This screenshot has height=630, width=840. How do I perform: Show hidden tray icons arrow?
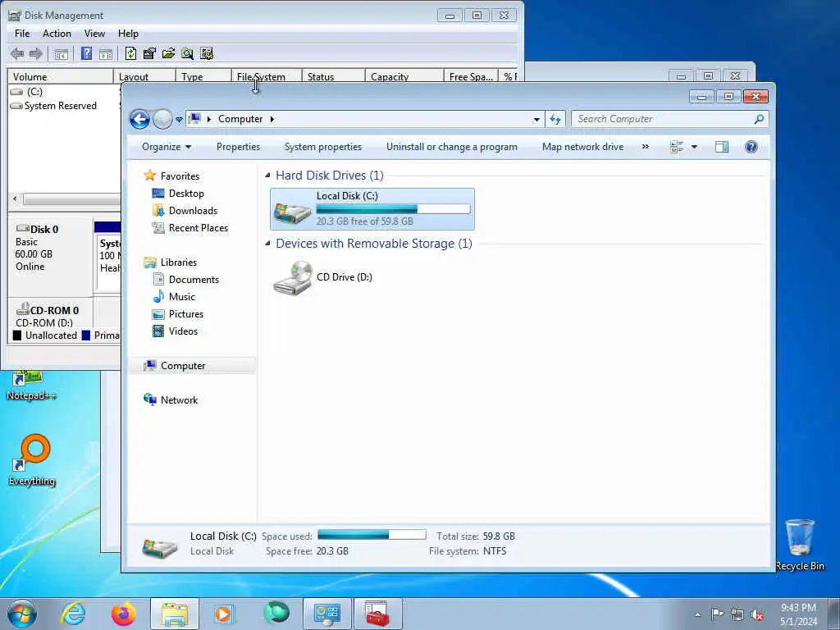(697, 614)
